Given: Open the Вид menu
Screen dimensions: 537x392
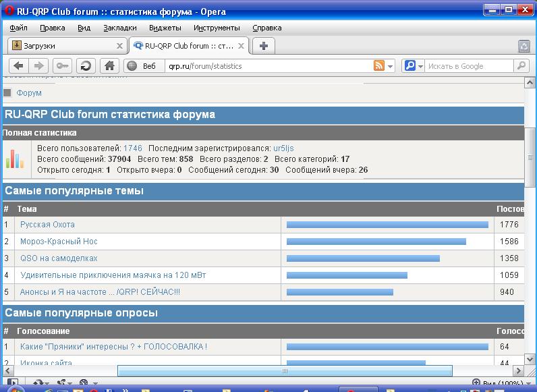Looking at the screenshot, I should click(x=84, y=28).
